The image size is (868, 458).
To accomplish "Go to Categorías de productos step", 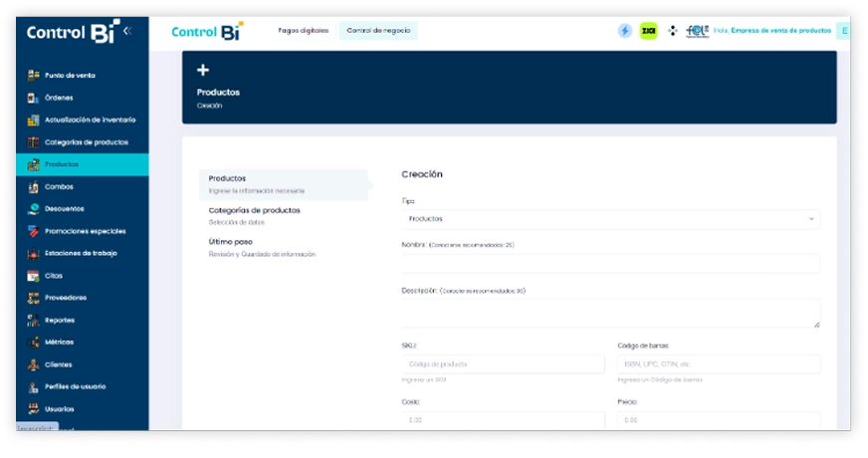I will coord(254,210).
